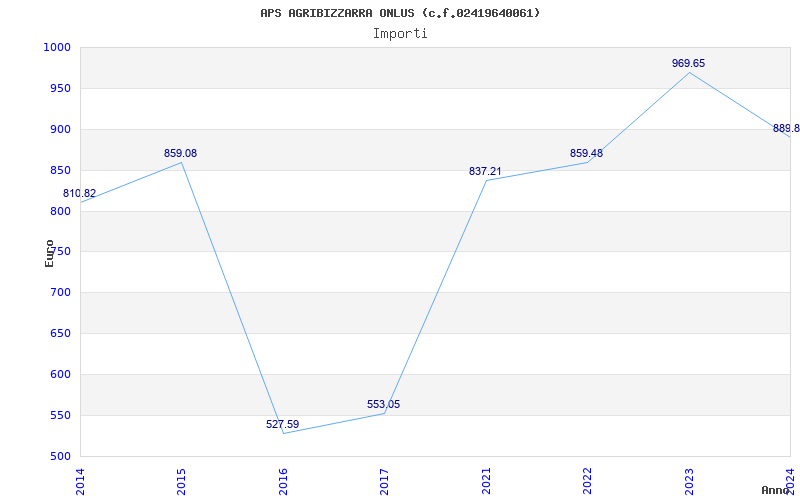Select the 969.65 data label
The height and width of the screenshot is (500, 800).
[x=688, y=63]
